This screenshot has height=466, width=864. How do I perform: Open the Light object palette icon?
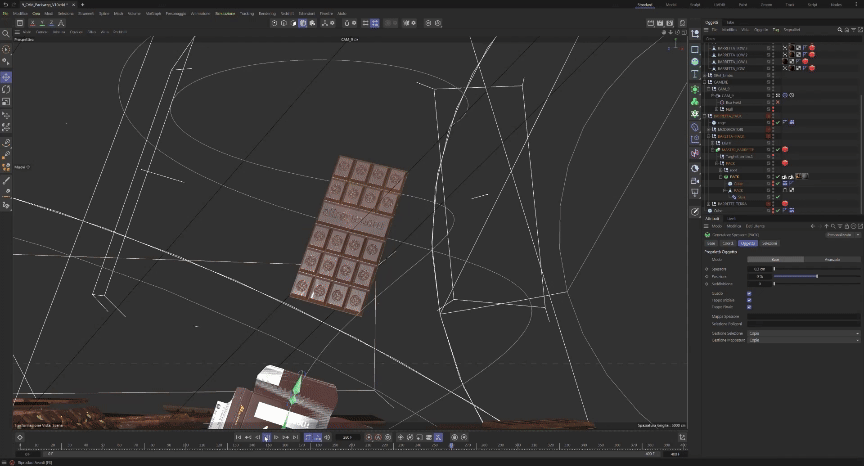tap(695, 193)
